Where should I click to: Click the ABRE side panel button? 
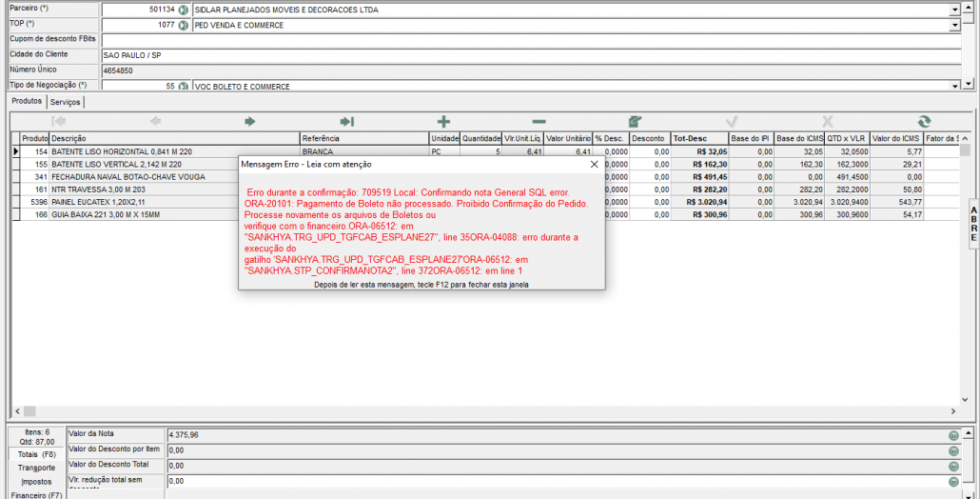coord(973,224)
